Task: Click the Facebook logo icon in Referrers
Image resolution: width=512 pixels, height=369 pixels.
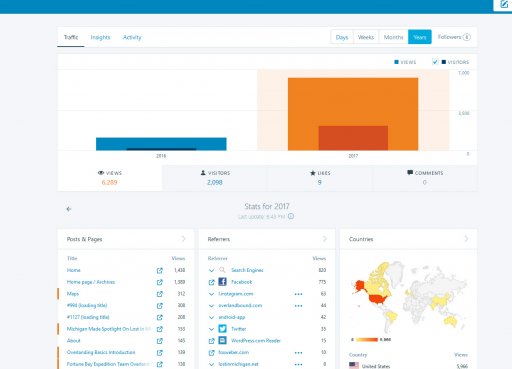Action: (222, 282)
